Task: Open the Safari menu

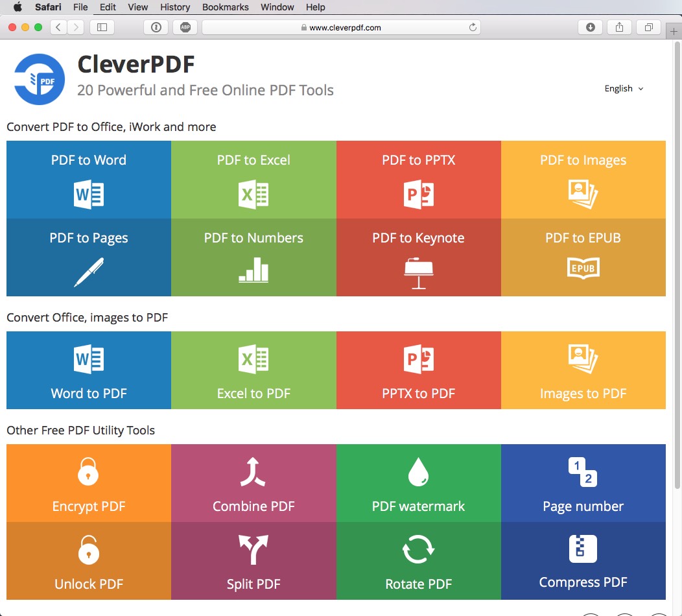Action: coord(48,7)
